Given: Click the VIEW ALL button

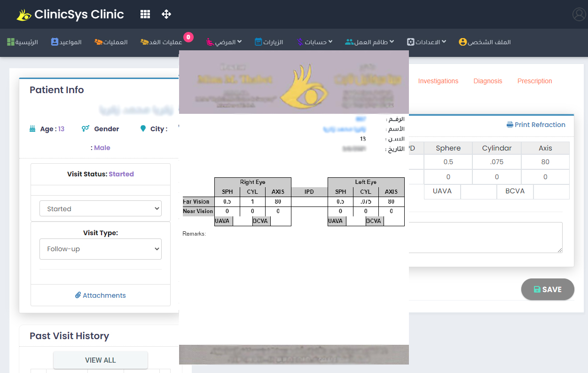Looking at the screenshot, I should tap(101, 360).
